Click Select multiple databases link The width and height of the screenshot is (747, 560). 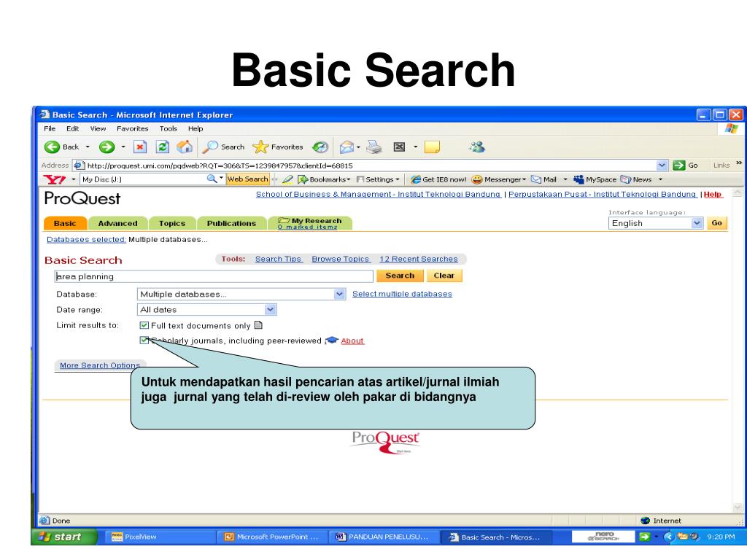pyautogui.click(x=402, y=294)
